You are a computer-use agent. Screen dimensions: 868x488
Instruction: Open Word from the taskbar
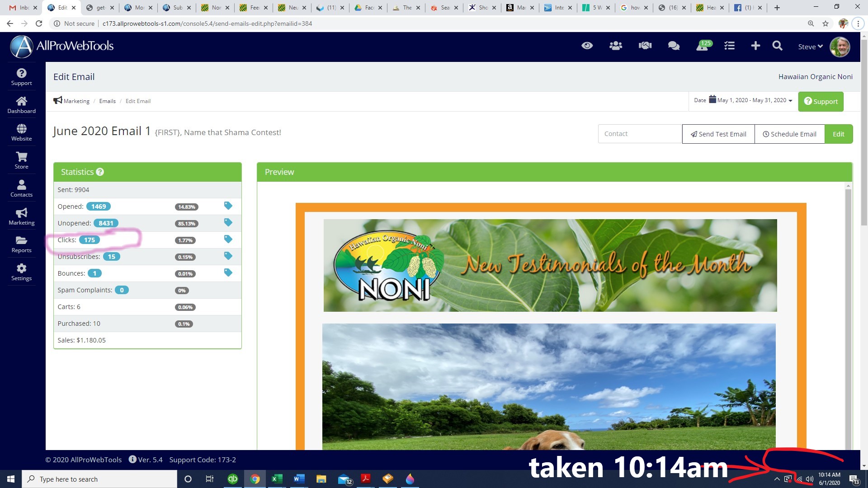coord(299,479)
